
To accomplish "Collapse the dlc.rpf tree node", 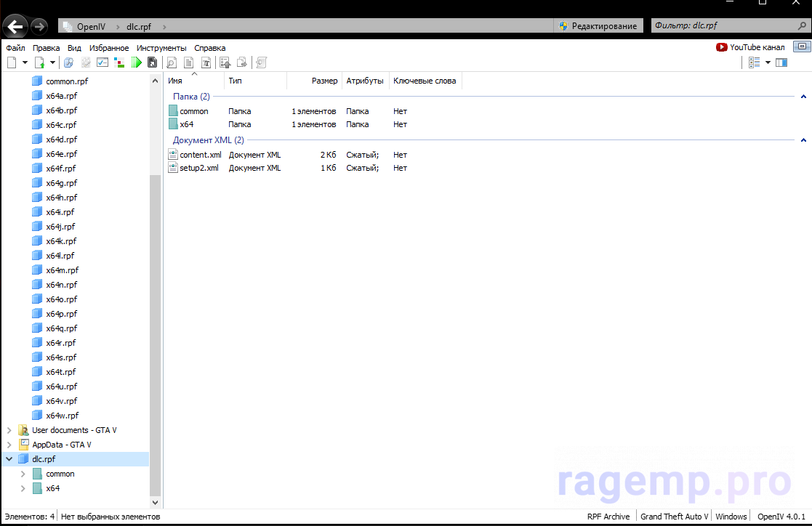I will tap(9, 459).
